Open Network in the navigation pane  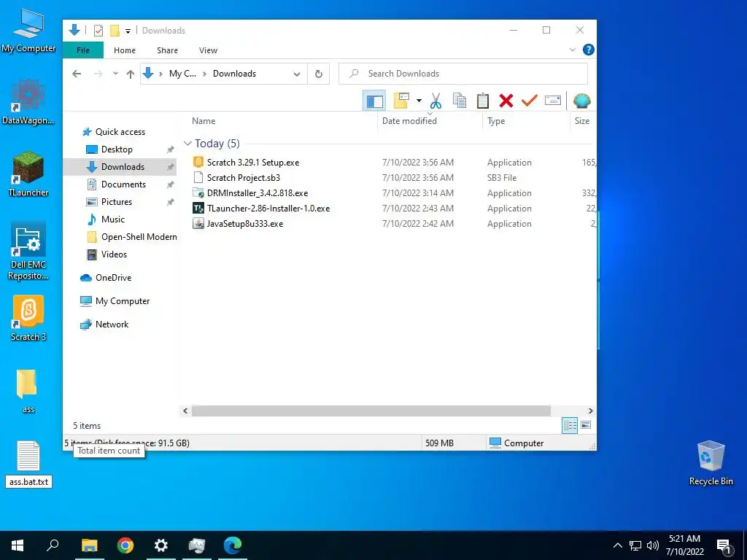coord(112,324)
